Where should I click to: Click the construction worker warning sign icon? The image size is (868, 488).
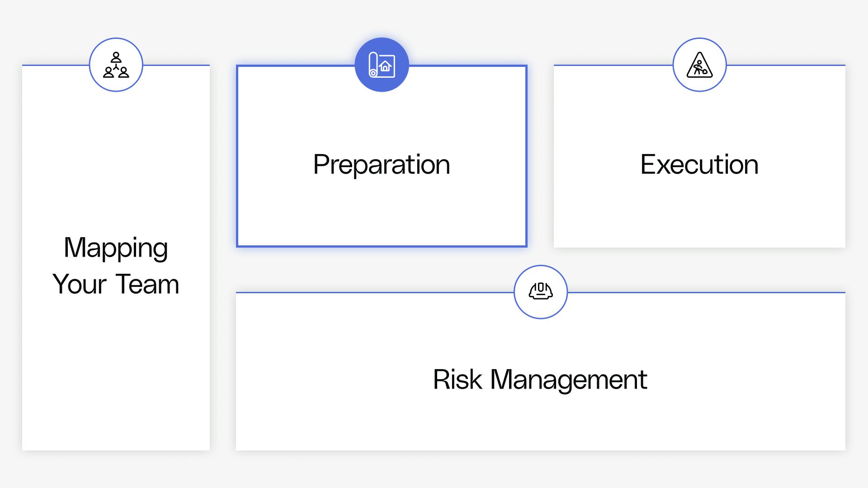[x=699, y=65]
